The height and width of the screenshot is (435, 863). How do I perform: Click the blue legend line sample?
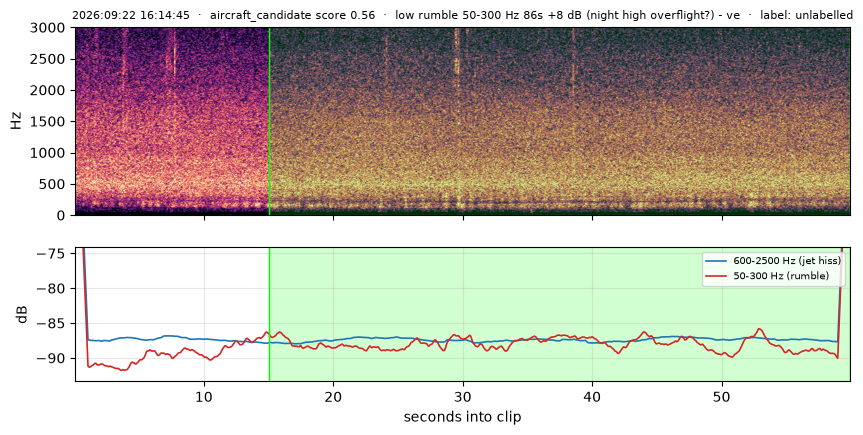coord(715,261)
